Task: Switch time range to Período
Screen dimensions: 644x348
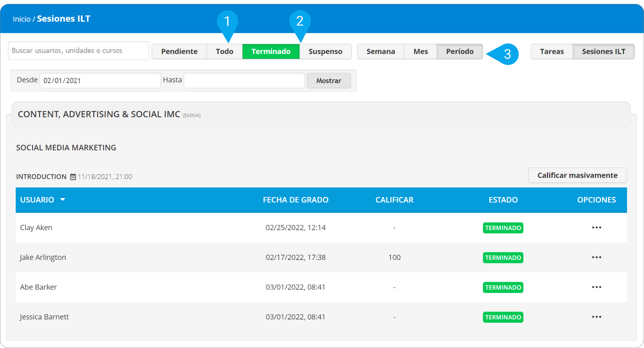Action: coord(460,51)
